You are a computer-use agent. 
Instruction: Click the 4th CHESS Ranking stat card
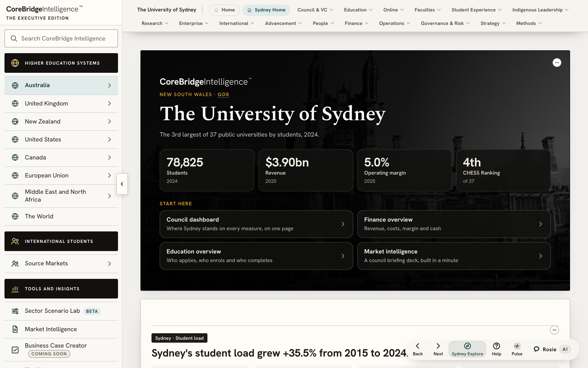click(x=503, y=170)
